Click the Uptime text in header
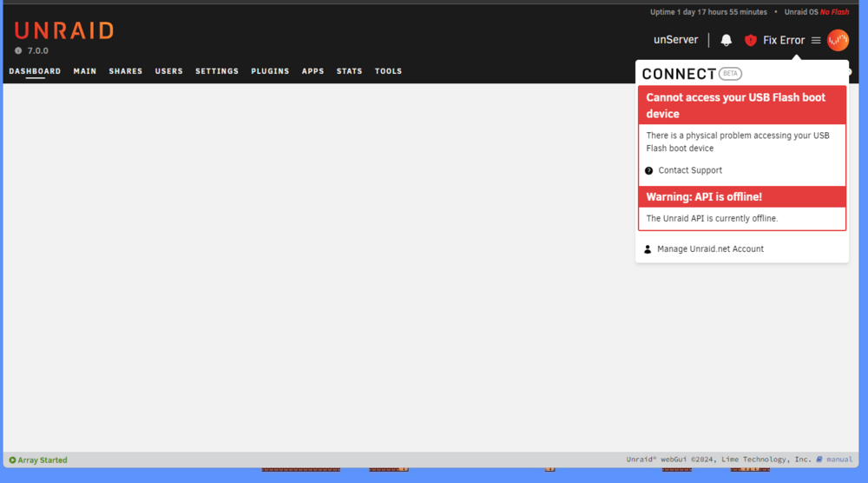The height and width of the screenshot is (483, 868). click(x=708, y=11)
